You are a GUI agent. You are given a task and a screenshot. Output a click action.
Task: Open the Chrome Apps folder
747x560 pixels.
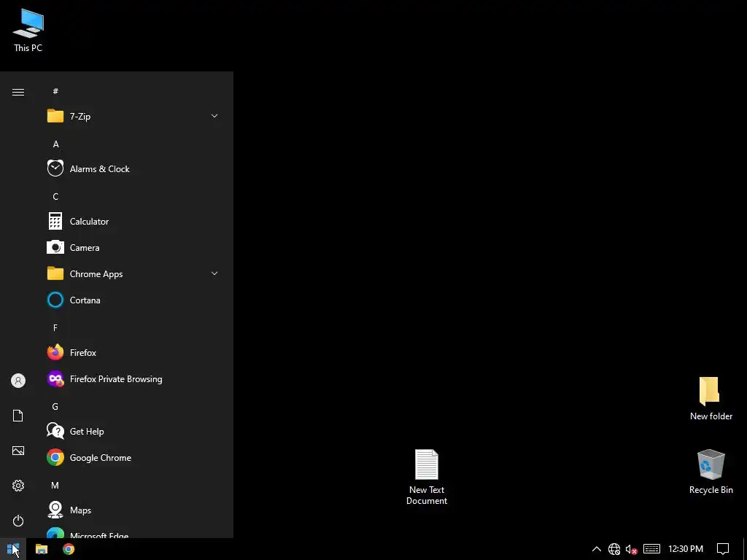pos(133,274)
